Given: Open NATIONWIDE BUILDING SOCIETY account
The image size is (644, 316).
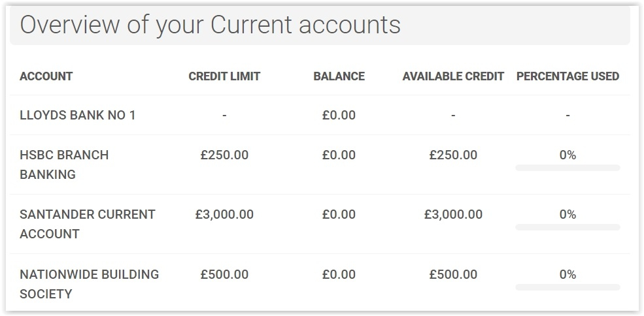Looking at the screenshot, I should [89, 284].
